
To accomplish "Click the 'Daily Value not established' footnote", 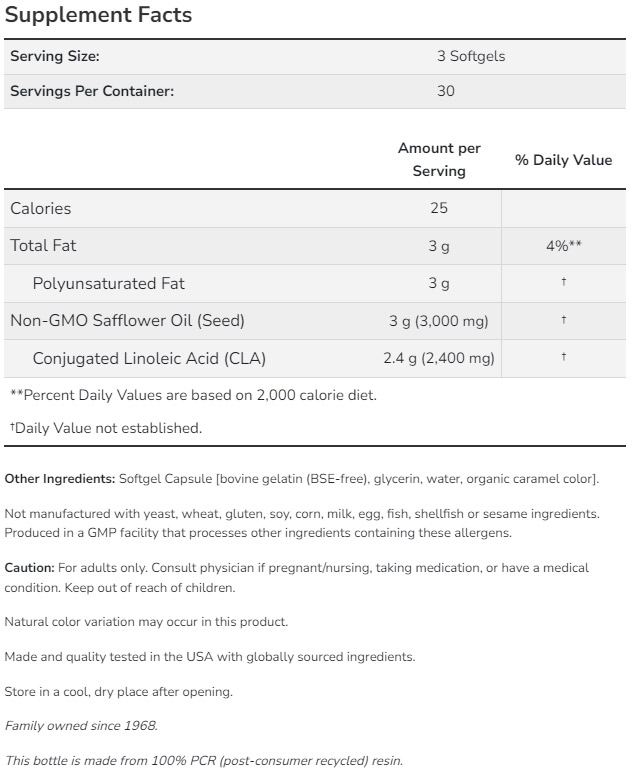I will click(106, 428).
